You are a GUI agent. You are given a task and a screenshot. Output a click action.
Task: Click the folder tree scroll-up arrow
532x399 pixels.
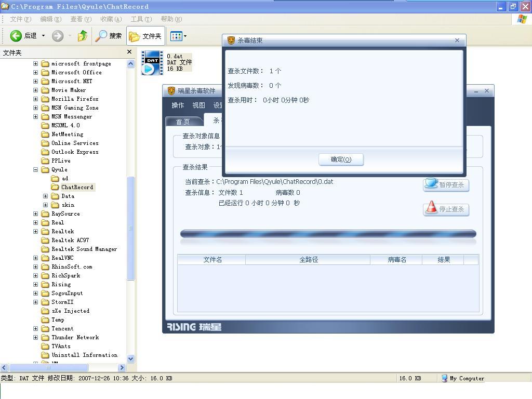(x=130, y=63)
